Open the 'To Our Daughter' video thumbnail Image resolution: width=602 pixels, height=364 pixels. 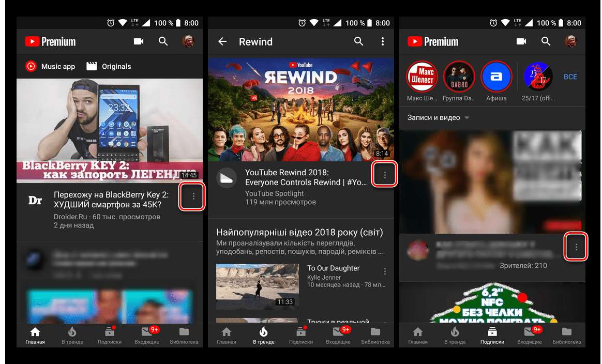pyautogui.click(x=257, y=286)
